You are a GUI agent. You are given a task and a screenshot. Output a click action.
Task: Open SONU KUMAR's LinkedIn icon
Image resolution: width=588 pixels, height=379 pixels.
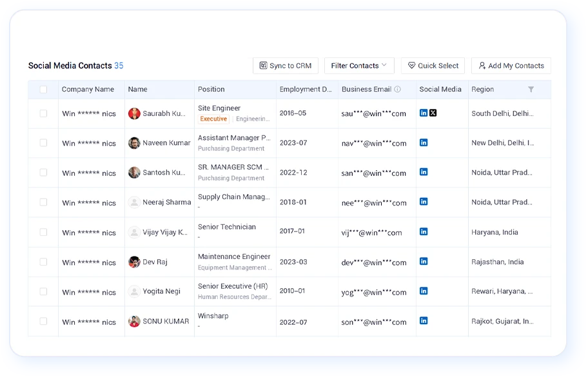point(424,320)
